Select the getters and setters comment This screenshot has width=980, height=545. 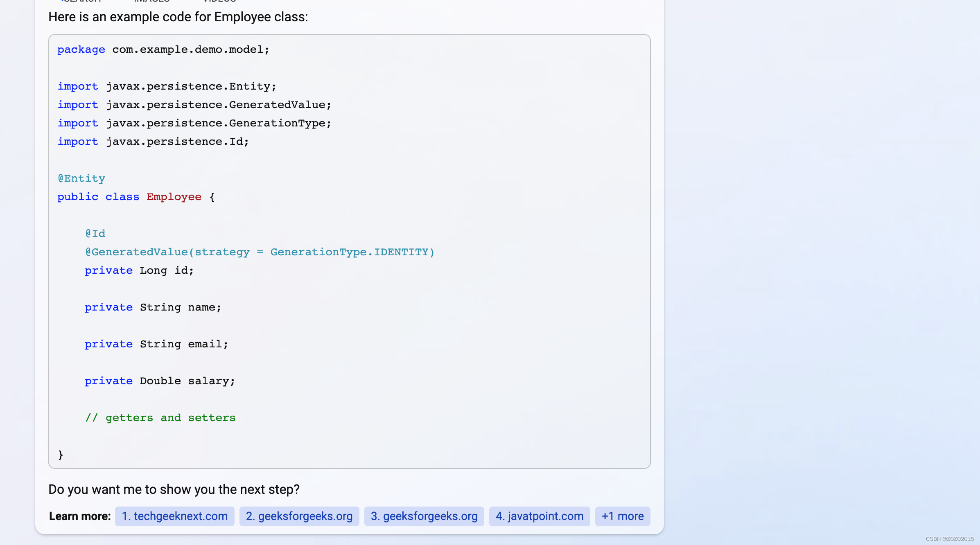160,417
